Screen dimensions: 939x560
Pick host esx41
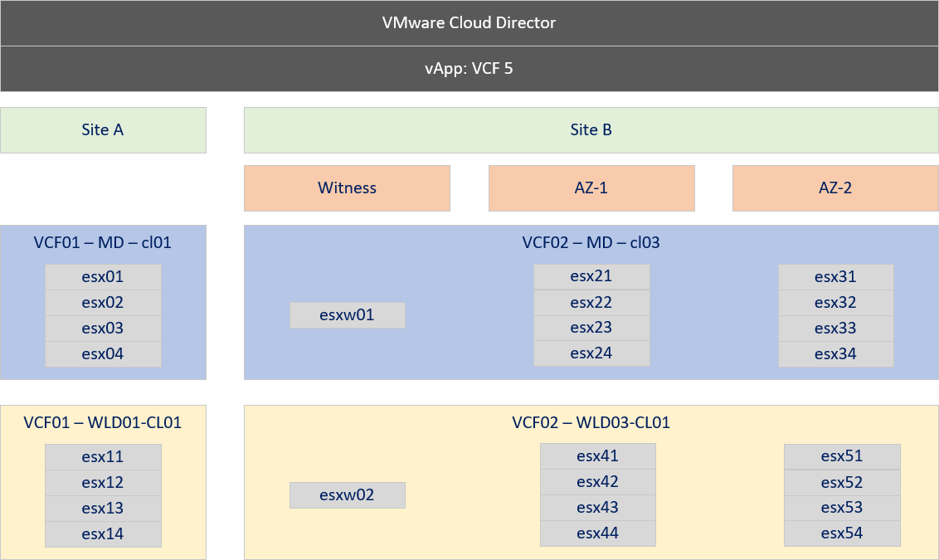coord(597,456)
